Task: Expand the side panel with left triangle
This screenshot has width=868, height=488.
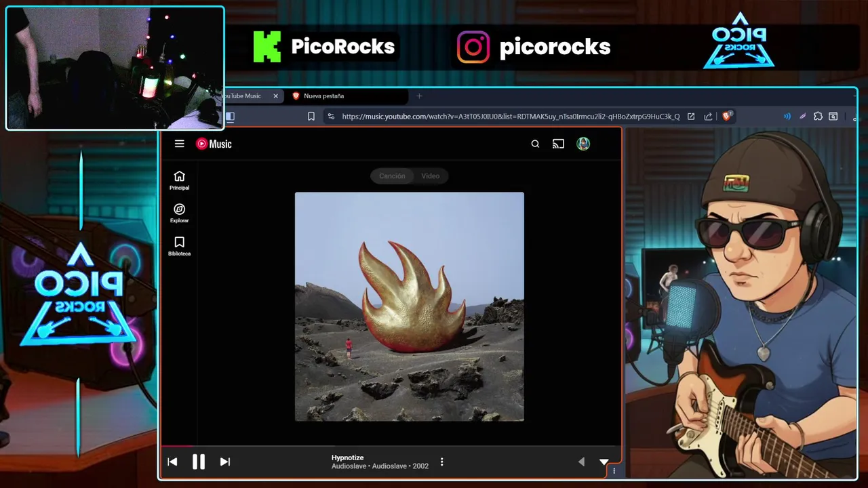Action: (x=581, y=462)
